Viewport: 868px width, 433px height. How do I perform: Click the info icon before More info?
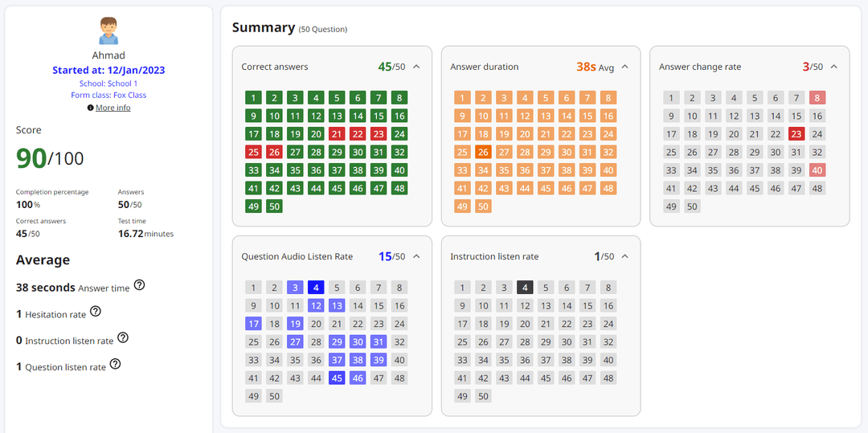(x=90, y=108)
